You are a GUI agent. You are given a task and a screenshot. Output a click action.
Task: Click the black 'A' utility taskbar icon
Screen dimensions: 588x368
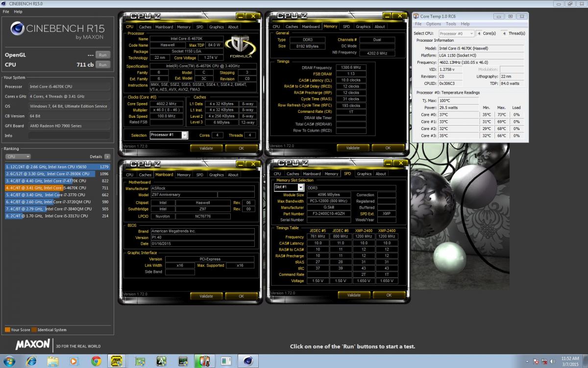coord(161,361)
